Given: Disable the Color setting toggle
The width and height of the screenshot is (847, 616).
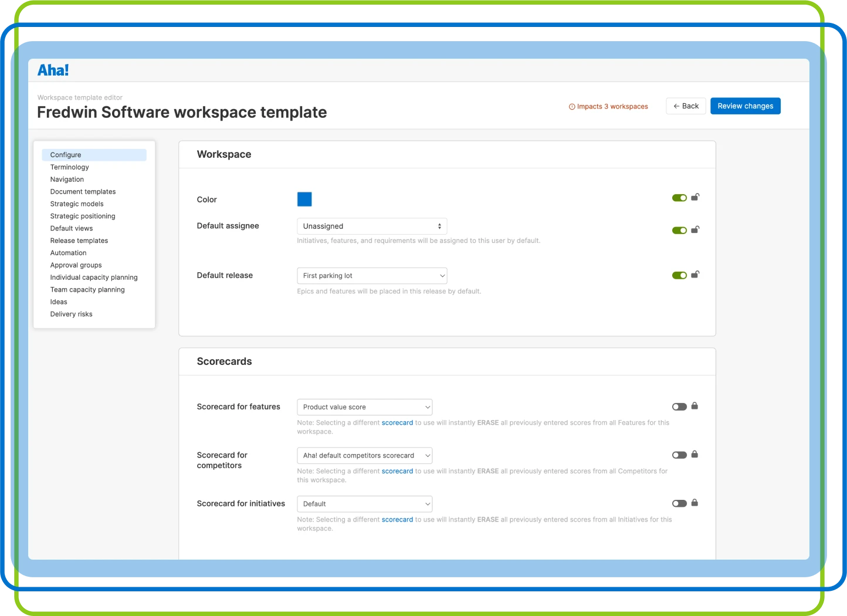Looking at the screenshot, I should click(679, 198).
